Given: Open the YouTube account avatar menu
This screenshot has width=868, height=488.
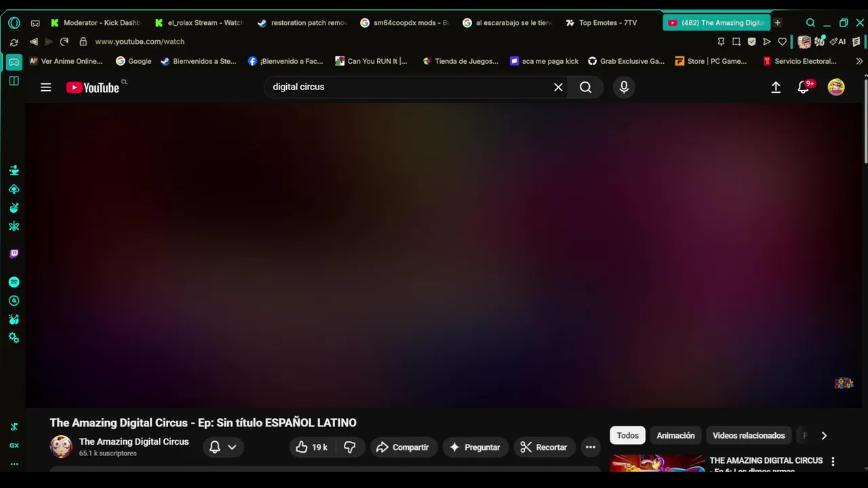Looking at the screenshot, I should tap(836, 87).
